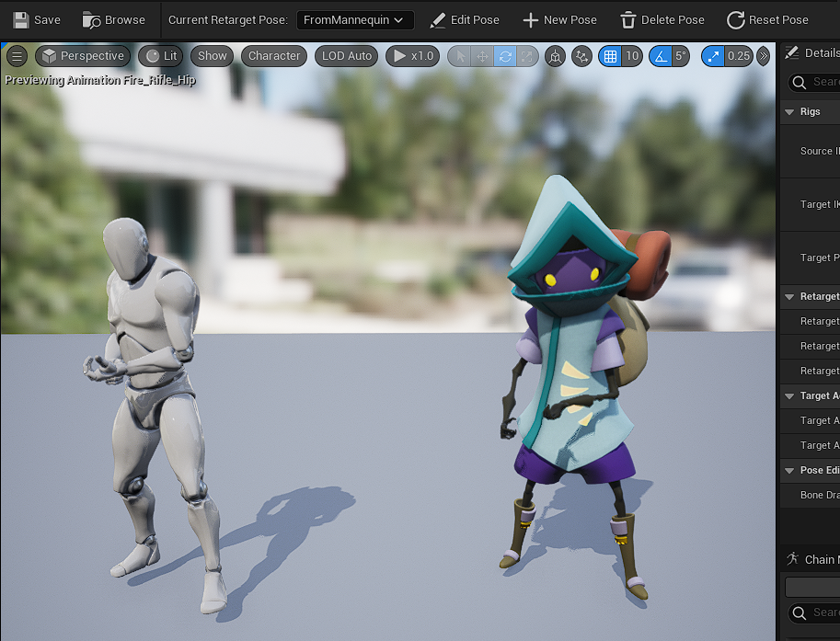
Task: Open the viewport hamburger options menu
Action: (17, 56)
